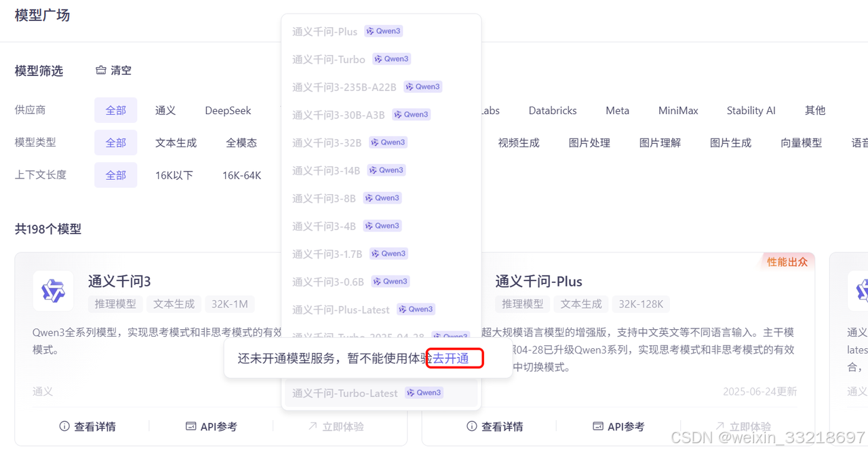The height and width of the screenshot is (452, 868).
Task: Filter suppliers by Stability AI
Action: tap(751, 110)
